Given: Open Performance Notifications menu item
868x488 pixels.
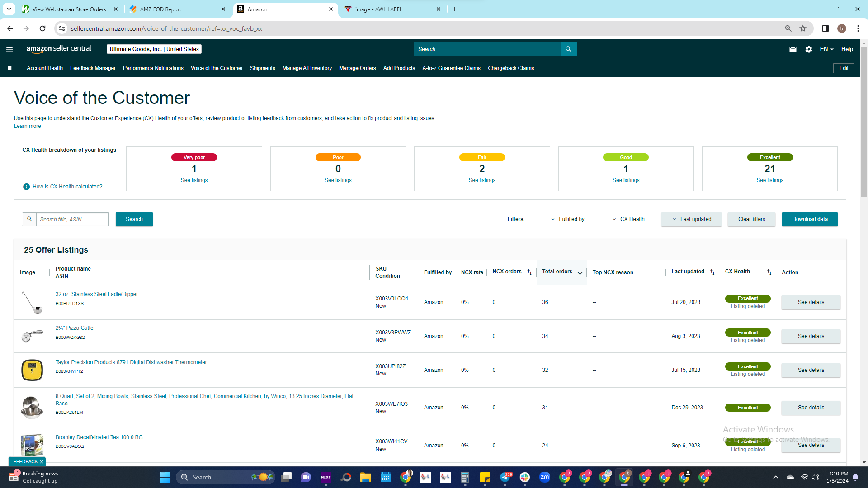Looking at the screenshot, I should pyautogui.click(x=153, y=68).
